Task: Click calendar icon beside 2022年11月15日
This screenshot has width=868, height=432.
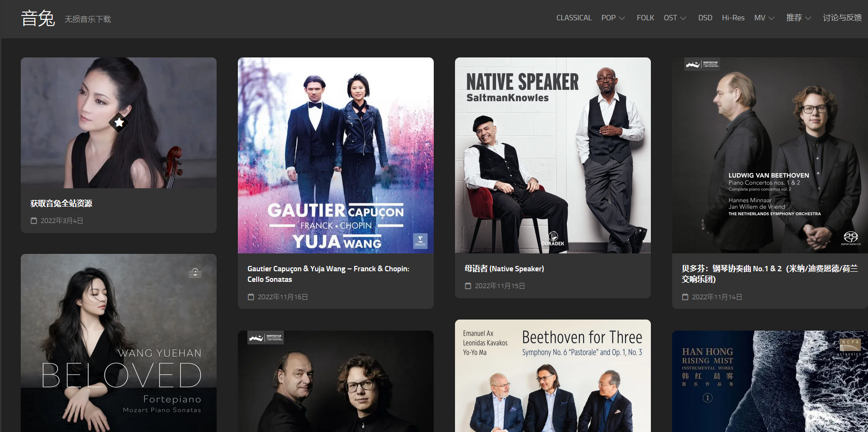Action: (468, 286)
